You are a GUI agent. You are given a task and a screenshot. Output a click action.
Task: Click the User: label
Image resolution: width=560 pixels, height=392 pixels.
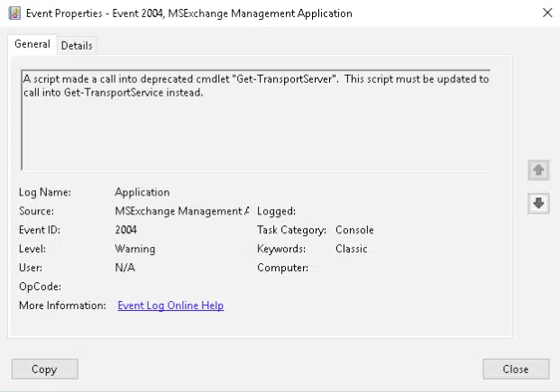pyautogui.click(x=31, y=268)
